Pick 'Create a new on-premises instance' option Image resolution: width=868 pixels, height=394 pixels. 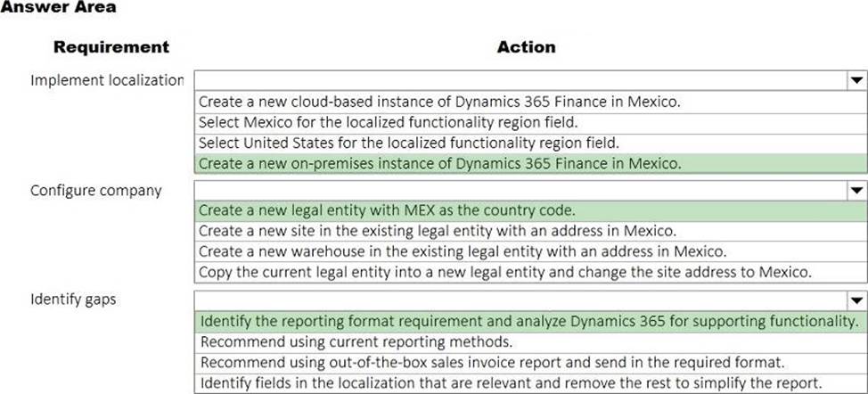[x=439, y=162]
